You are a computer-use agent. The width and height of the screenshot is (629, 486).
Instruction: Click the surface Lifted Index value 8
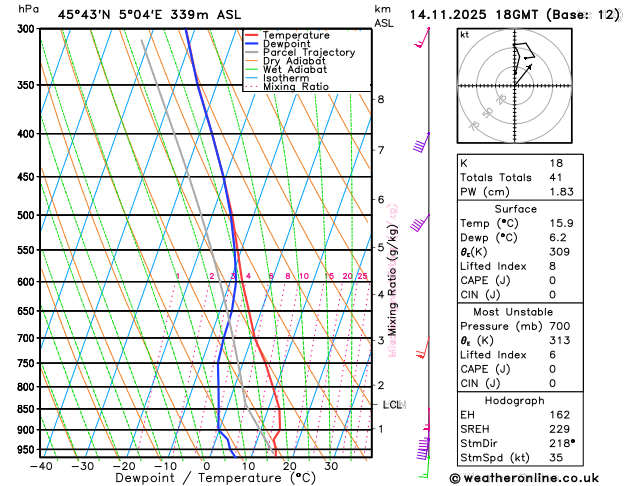(553, 266)
